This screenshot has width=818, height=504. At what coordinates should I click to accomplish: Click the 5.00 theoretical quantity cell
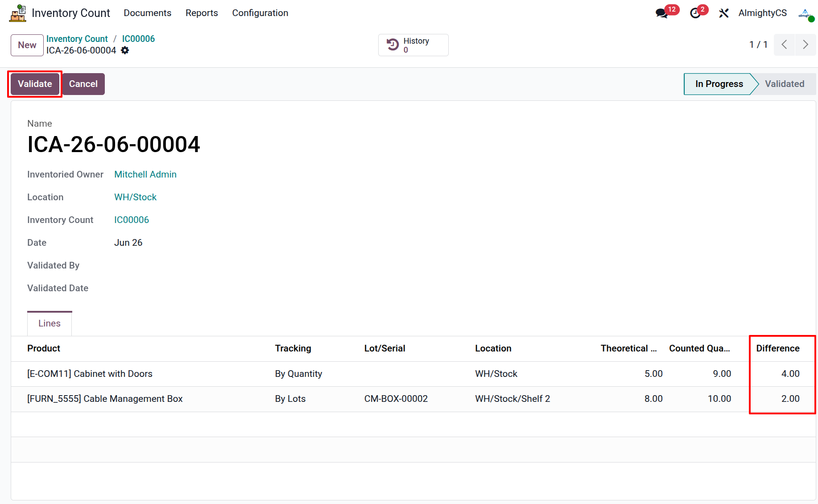pyautogui.click(x=653, y=374)
